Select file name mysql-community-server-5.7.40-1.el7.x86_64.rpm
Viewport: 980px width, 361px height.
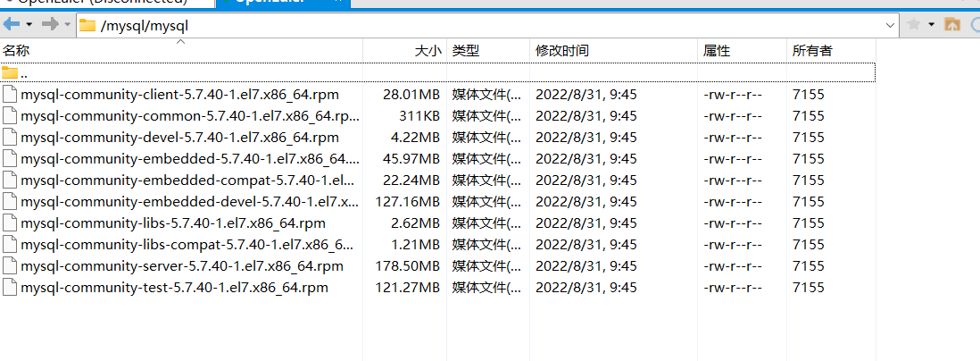pyautogui.click(x=182, y=266)
